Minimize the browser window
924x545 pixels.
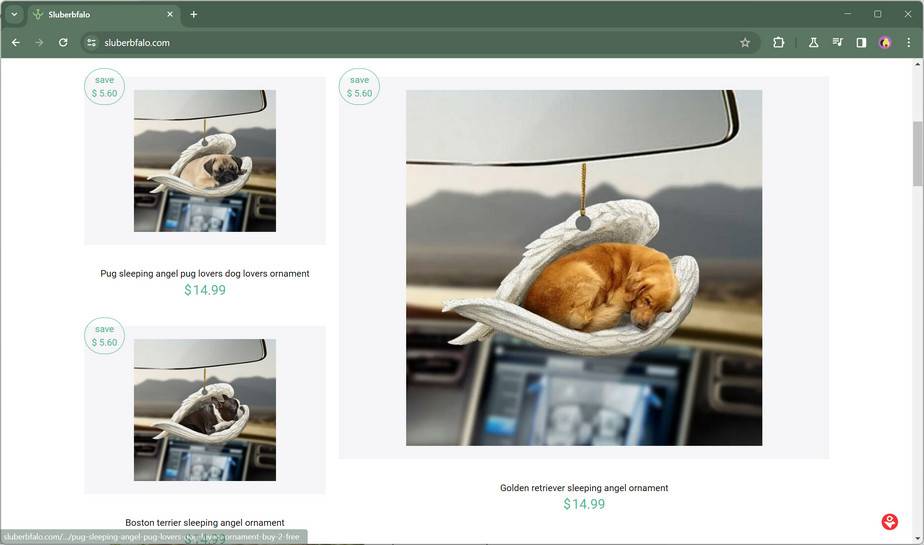(x=847, y=14)
